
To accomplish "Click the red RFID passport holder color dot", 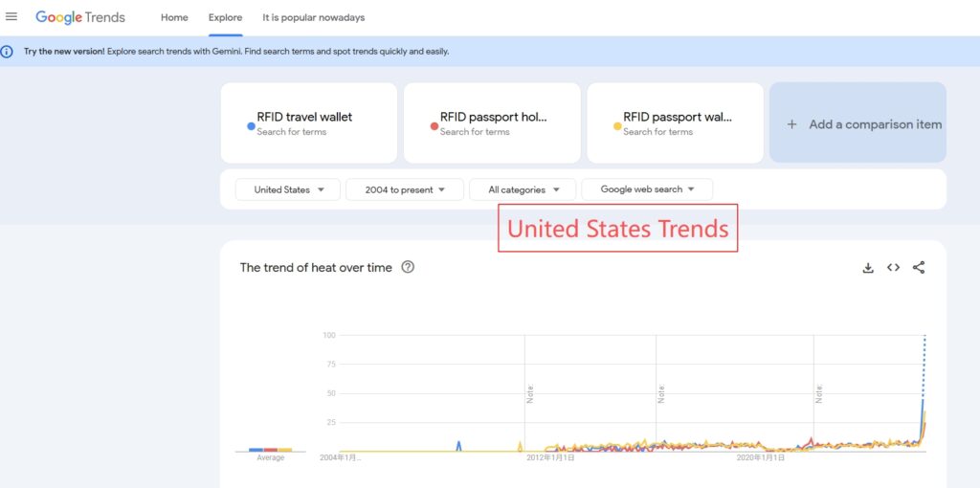I will (434, 125).
